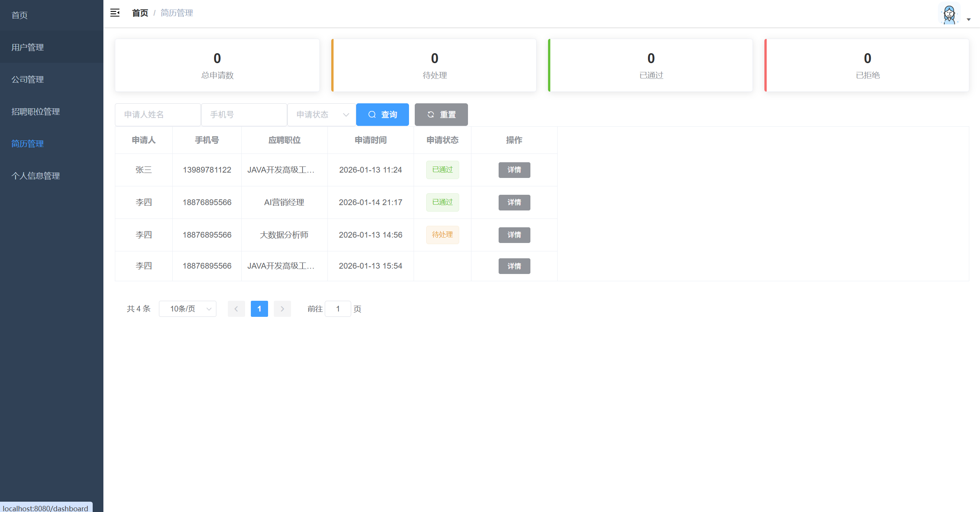Select page number 1 in pagination
This screenshot has width=980, height=512.
click(259, 309)
